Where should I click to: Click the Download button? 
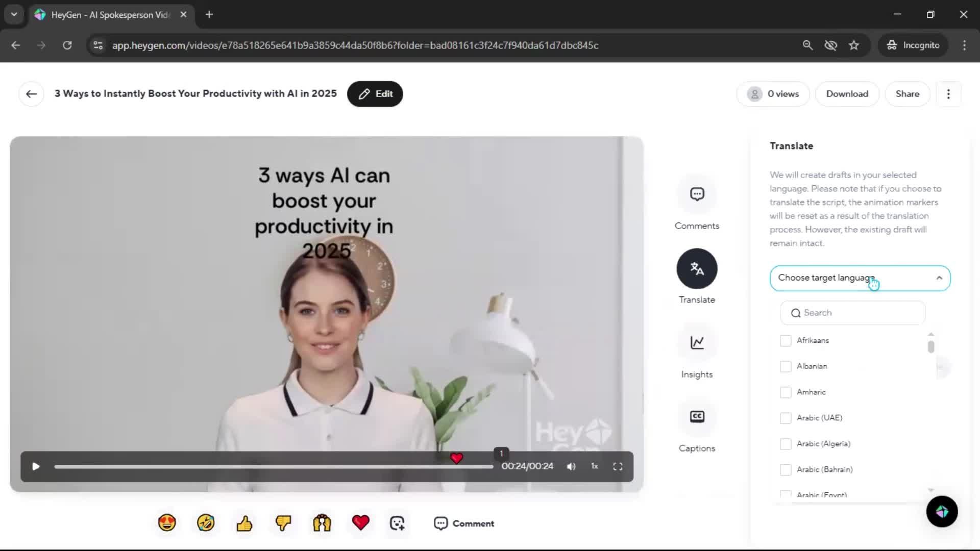[x=847, y=94]
